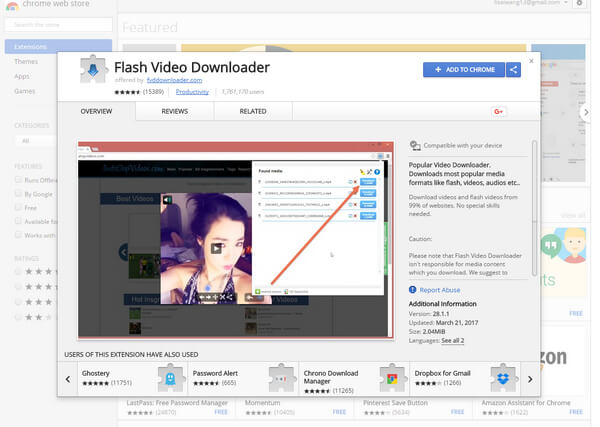Show previous related extensions with left arrow

[68, 379]
